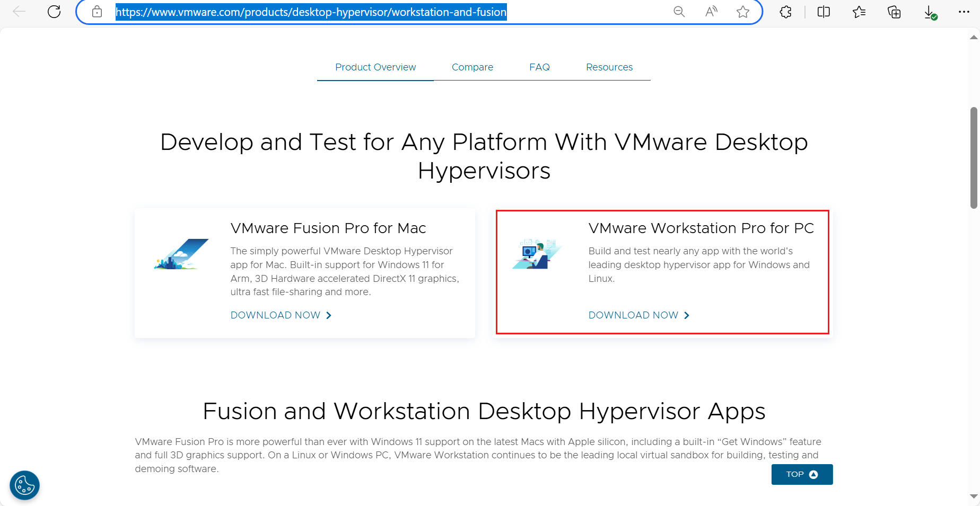Click the 'Develop and Test for Any Platform' headline

tap(484, 156)
